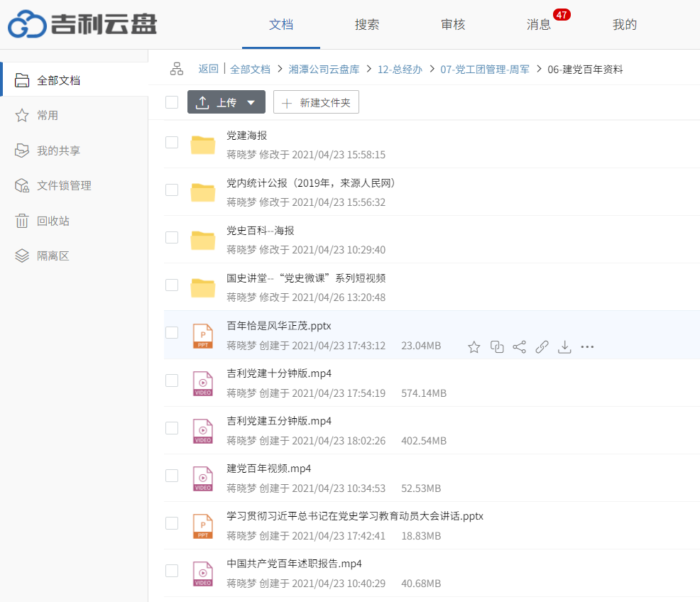Open 消息 with the 47 badge

(540, 23)
